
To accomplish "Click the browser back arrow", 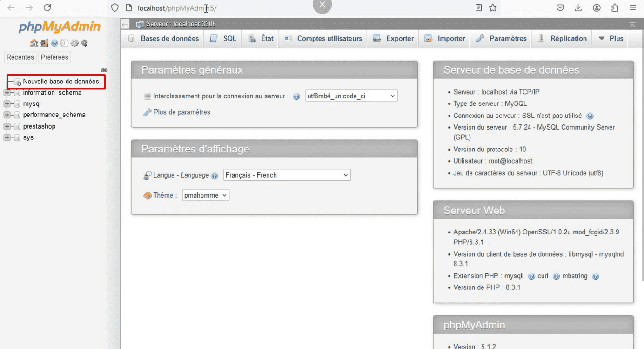I will coord(11,7).
